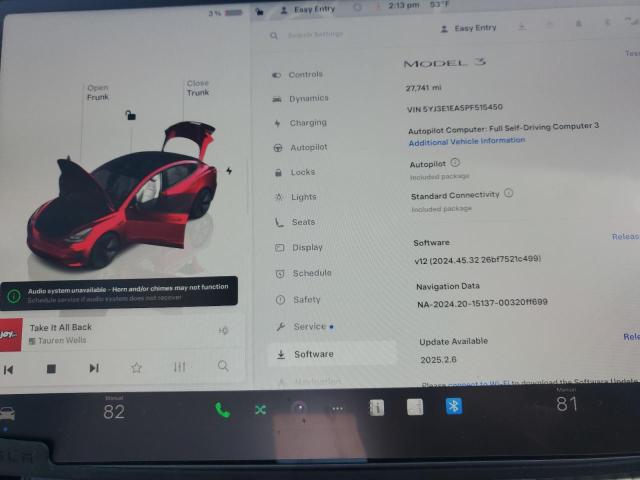Tap the JOY station album art
The height and width of the screenshot is (480, 640).
point(11,335)
